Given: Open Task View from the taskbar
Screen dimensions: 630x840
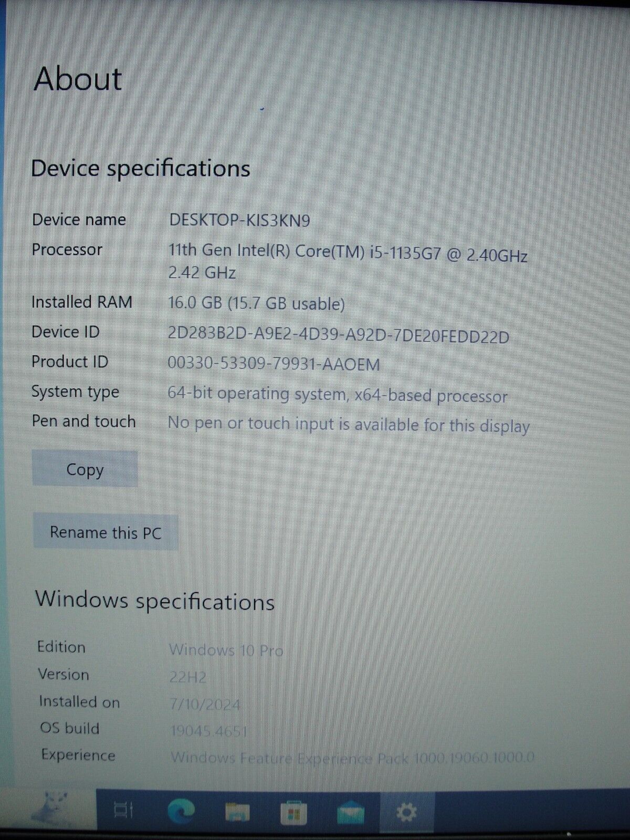Looking at the screenshot, I should (124, 812).
